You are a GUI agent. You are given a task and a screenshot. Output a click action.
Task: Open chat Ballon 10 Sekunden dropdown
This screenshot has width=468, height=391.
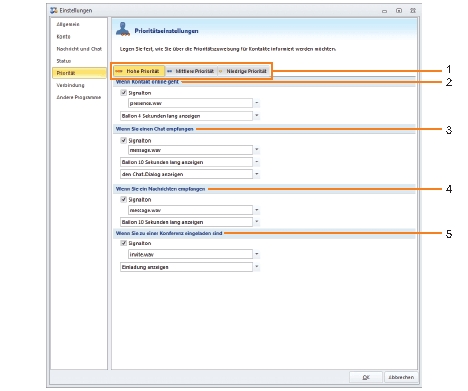[x=257, y=162]
